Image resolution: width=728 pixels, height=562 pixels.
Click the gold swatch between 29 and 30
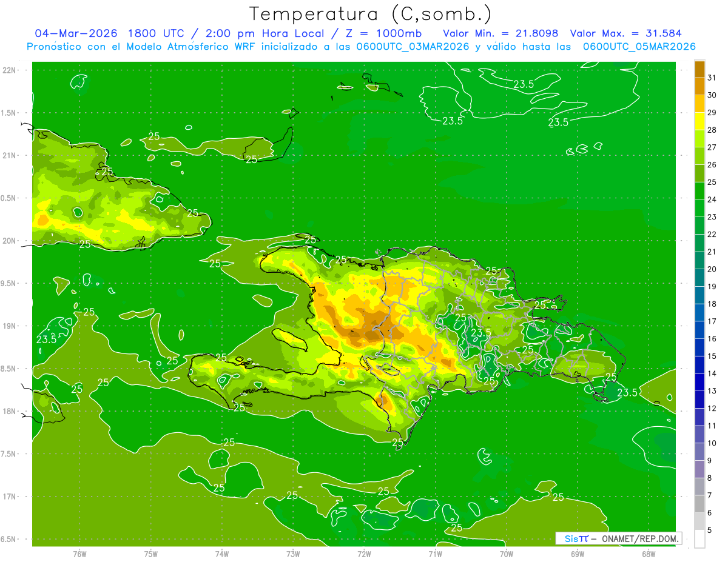pyautogui.click(x=699, y=104)
